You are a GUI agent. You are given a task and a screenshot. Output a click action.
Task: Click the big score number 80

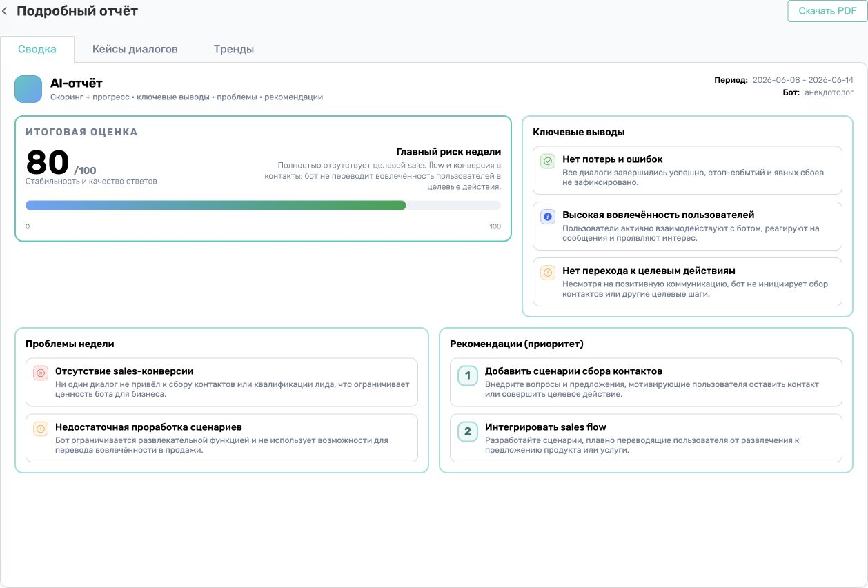(48, 163)
